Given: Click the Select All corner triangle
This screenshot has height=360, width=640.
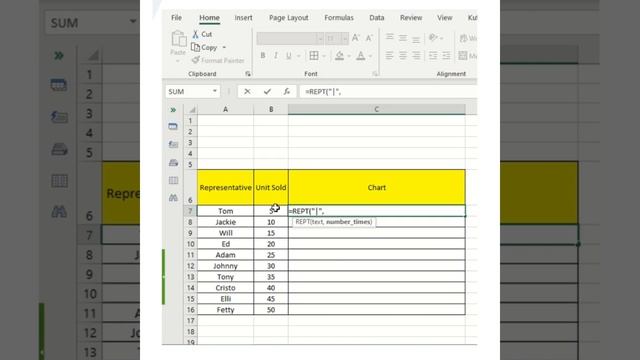Looking at the screenshot, I should 192,109.
